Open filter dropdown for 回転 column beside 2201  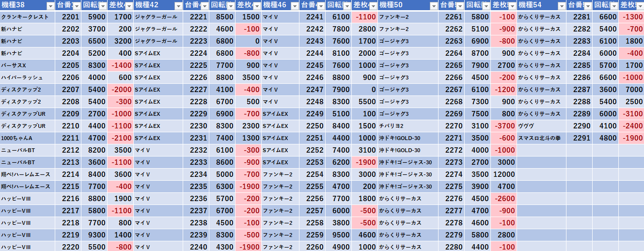(x=102, y=6)
